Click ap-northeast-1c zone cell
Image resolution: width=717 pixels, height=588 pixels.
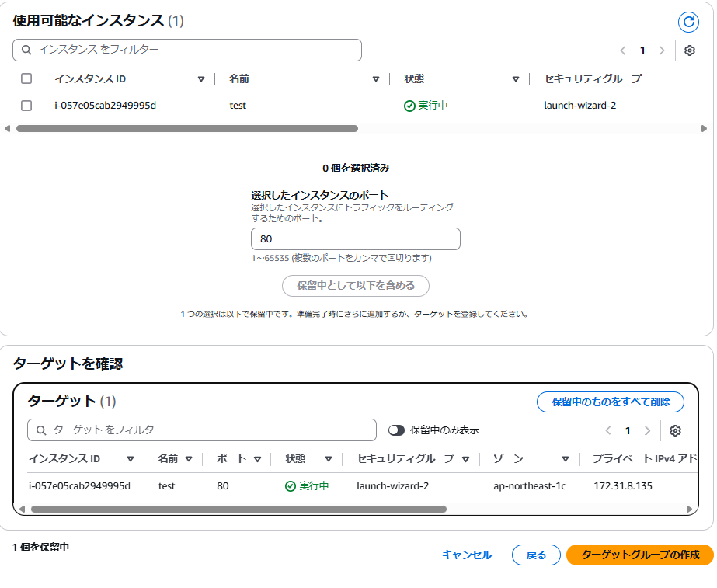(530, 486)
